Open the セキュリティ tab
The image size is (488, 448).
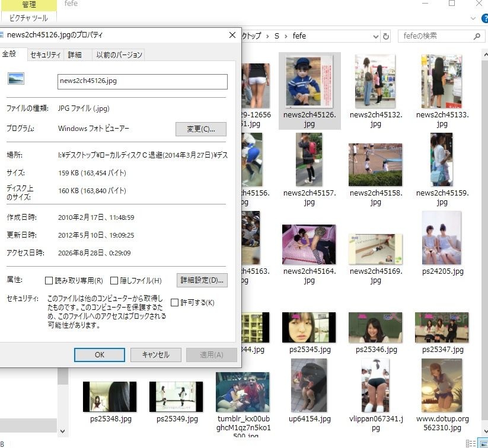(x=46, y=55)
